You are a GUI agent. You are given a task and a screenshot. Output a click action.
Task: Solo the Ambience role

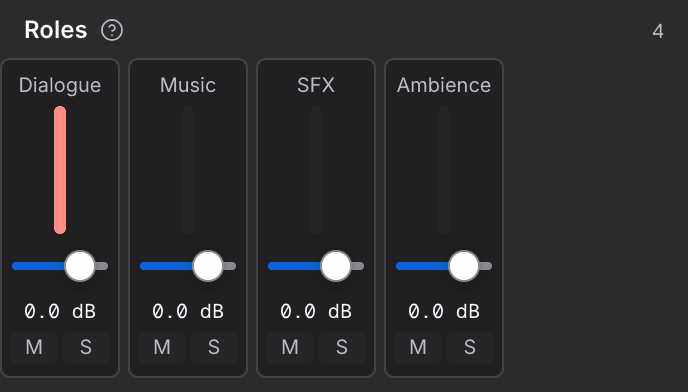click(470, 348)
